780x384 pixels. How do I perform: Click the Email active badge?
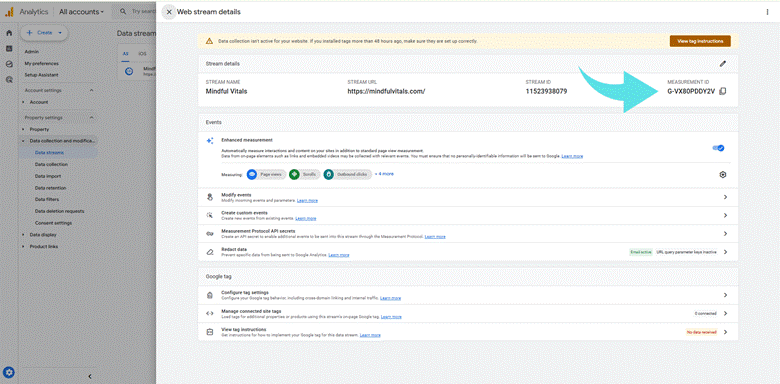coord(641,252)
